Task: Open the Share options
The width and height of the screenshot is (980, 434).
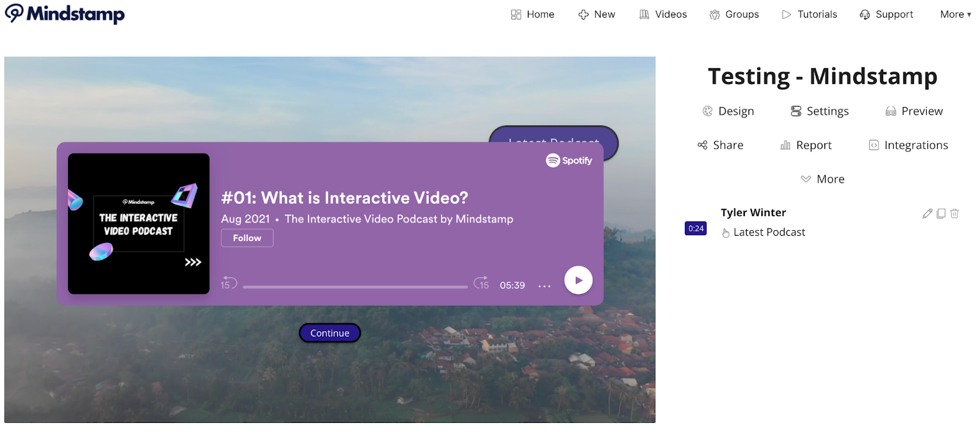Action: [x=720, y=145]
